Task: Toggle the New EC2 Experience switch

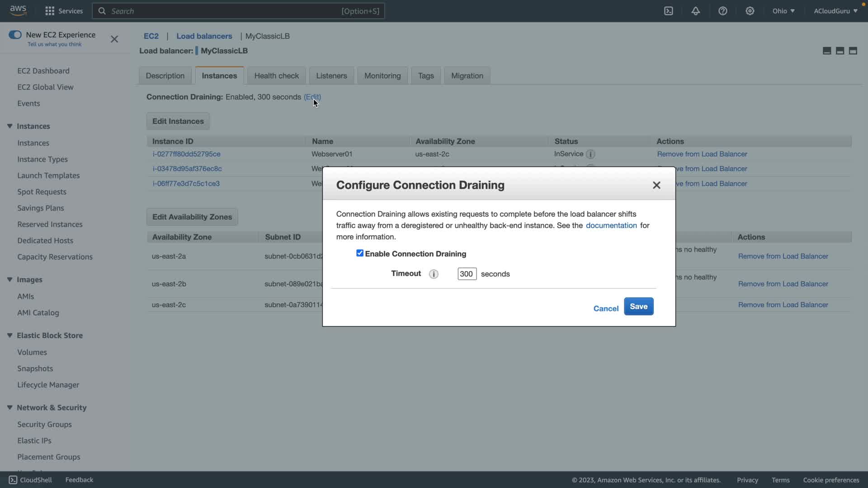Action: 15,35
